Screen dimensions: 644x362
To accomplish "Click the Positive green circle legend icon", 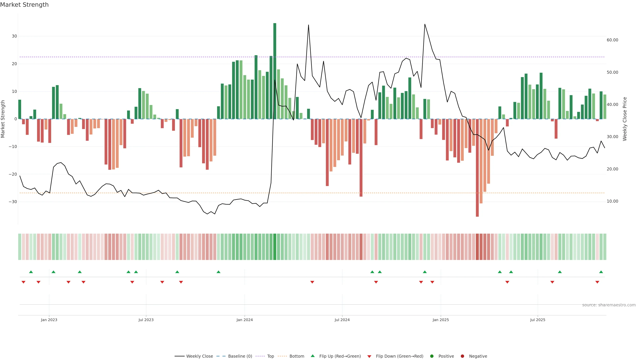I will (x=432, y=356).
